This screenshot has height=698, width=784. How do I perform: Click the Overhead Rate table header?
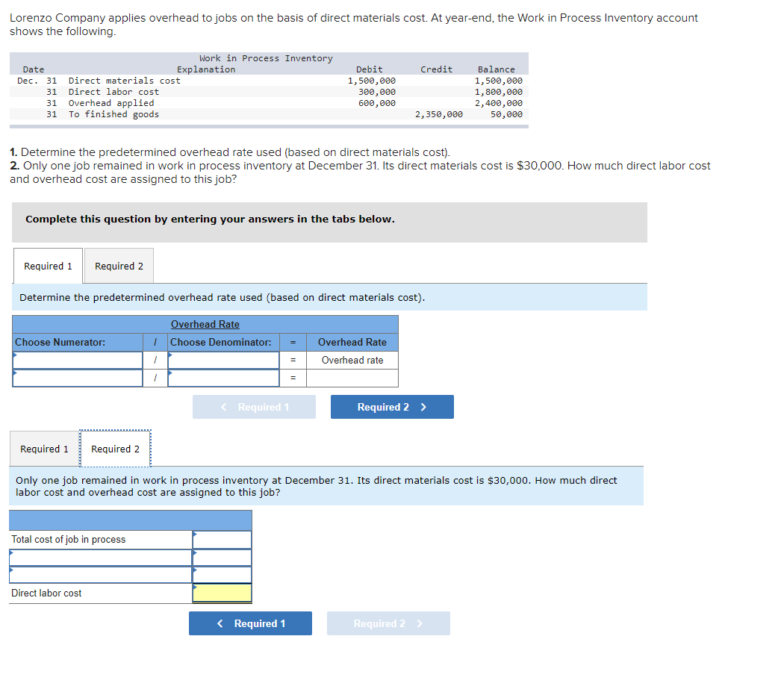pyautogui.click(x=205, y=324)
